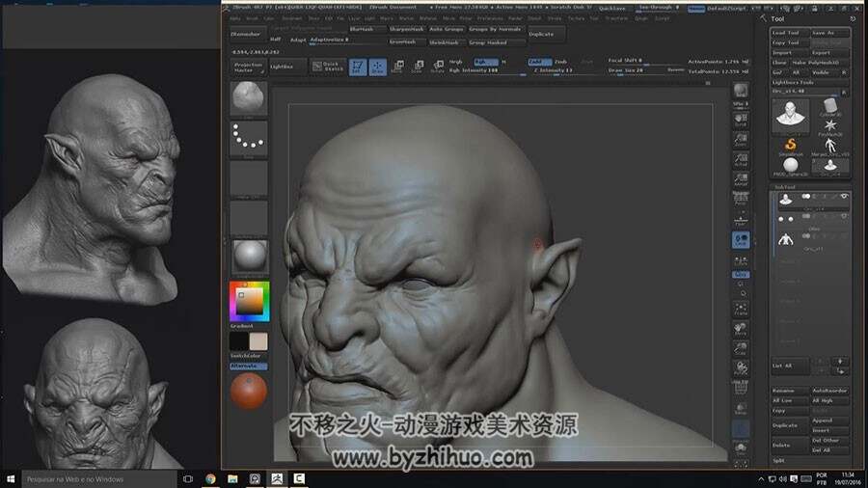Select the Merged Orc figure tool
The height and width of the screenshot is (488, 868).
pos(829,148)
